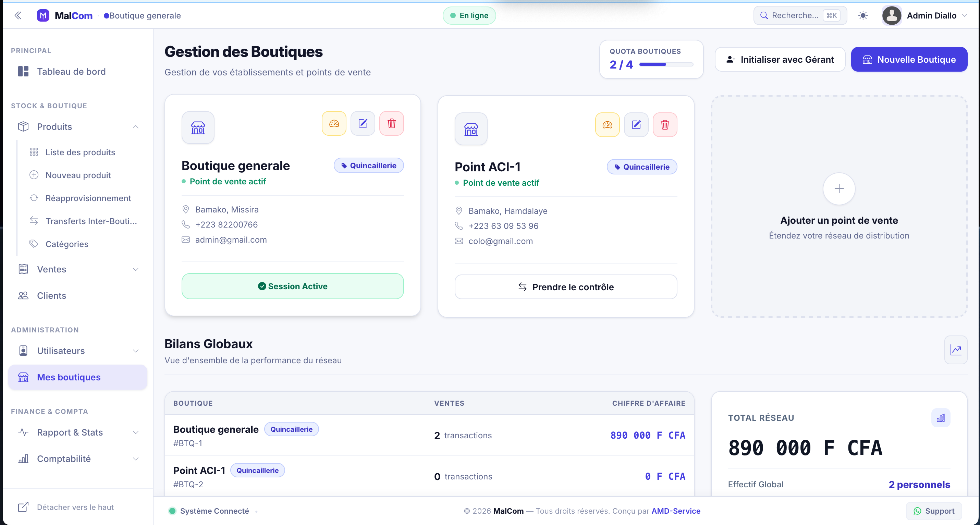Expand the Rapport & Stats menu
980x525 pixels.
78,432
